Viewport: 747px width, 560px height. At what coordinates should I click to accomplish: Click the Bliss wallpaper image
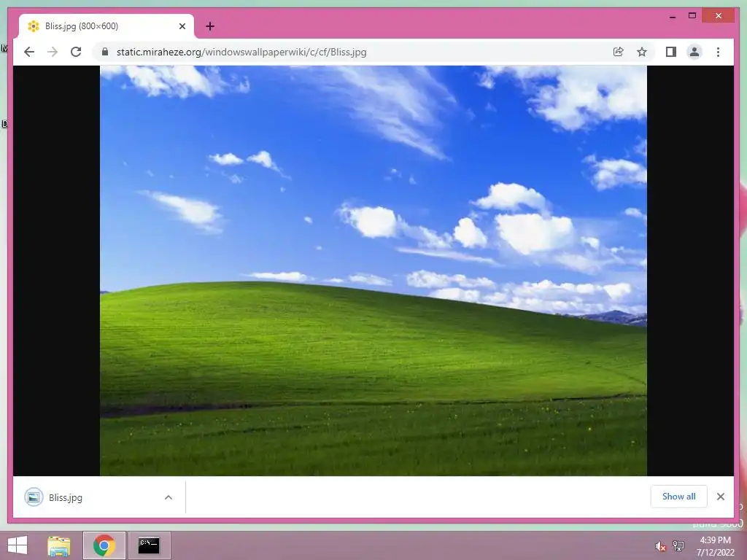373,271
